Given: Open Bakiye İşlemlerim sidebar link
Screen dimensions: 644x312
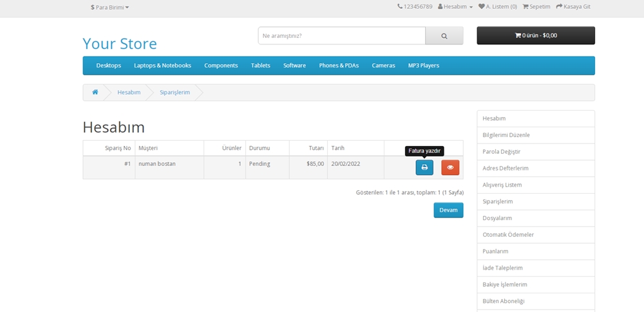Looking at the screenshot, I should click(x=536, y=284).
